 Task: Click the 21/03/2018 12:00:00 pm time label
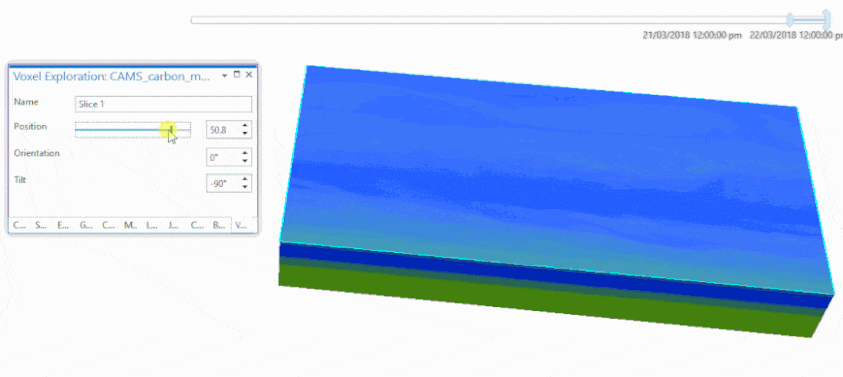692,35
